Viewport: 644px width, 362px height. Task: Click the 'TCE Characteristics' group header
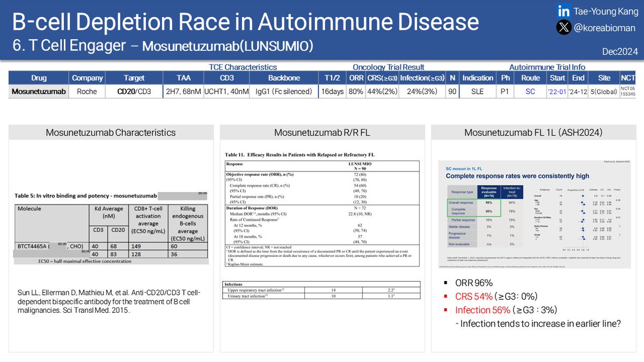click(x=243, y=67)
